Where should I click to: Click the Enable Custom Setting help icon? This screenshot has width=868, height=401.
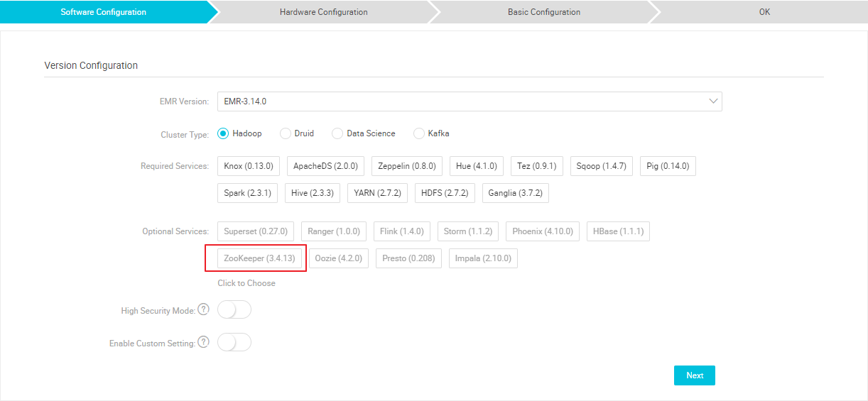[x=204, y=342]
